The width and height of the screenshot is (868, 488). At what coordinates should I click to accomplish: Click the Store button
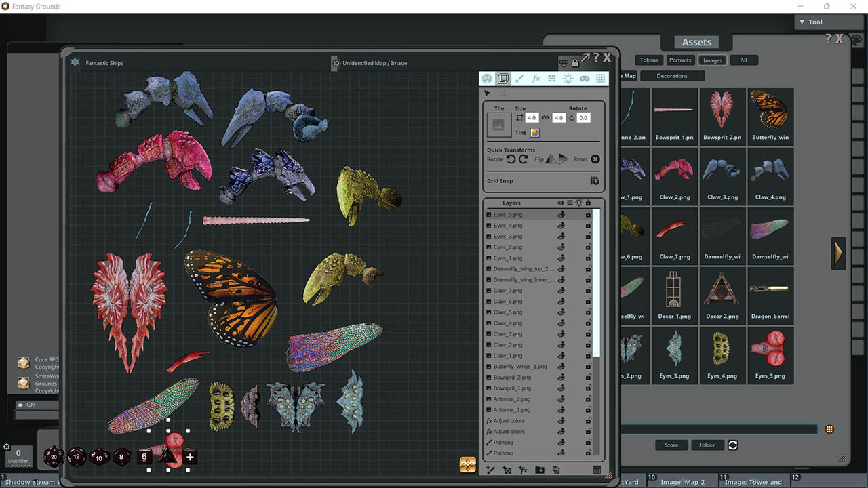(671, 445)
